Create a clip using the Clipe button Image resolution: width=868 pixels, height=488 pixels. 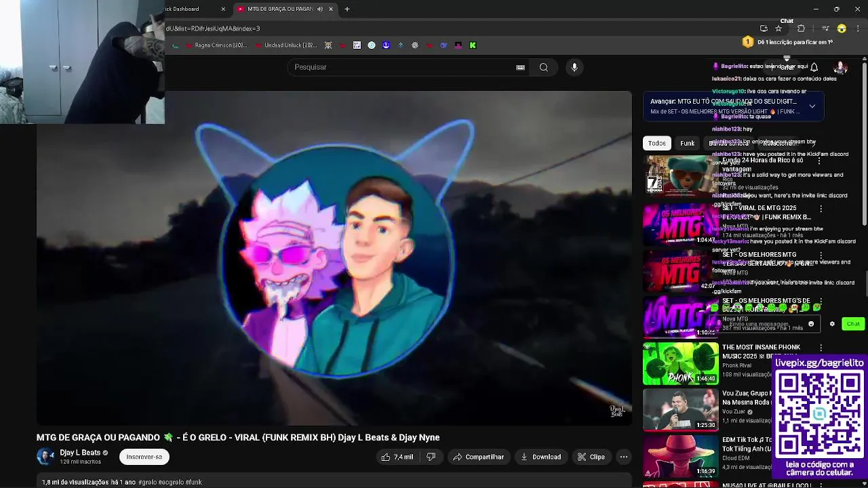[591, 457]
